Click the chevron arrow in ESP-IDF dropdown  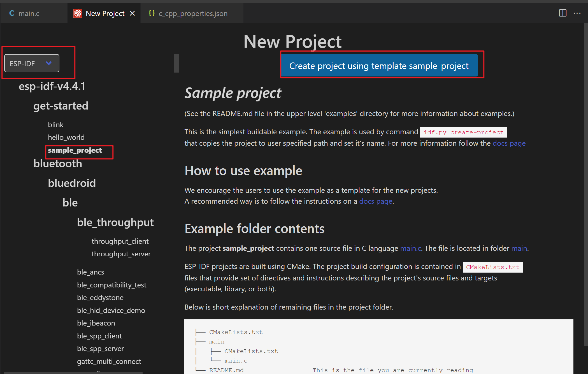(49, 63)
